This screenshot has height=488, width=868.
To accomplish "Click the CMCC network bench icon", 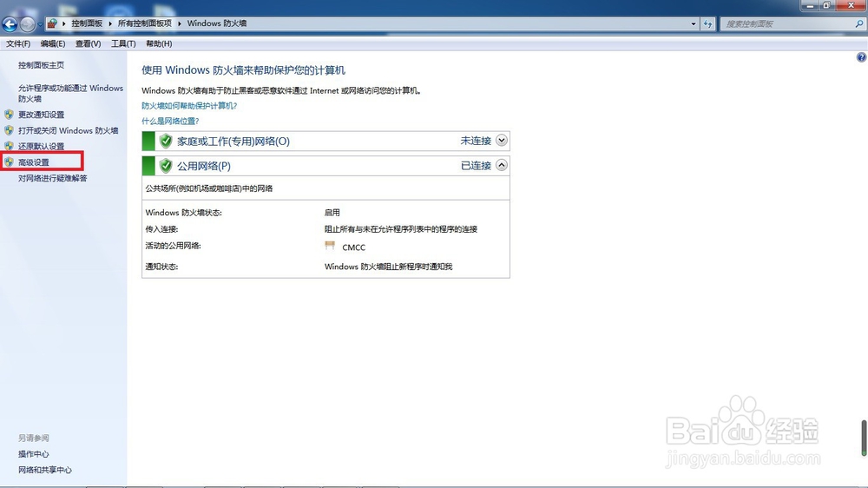I will [330, 246].
